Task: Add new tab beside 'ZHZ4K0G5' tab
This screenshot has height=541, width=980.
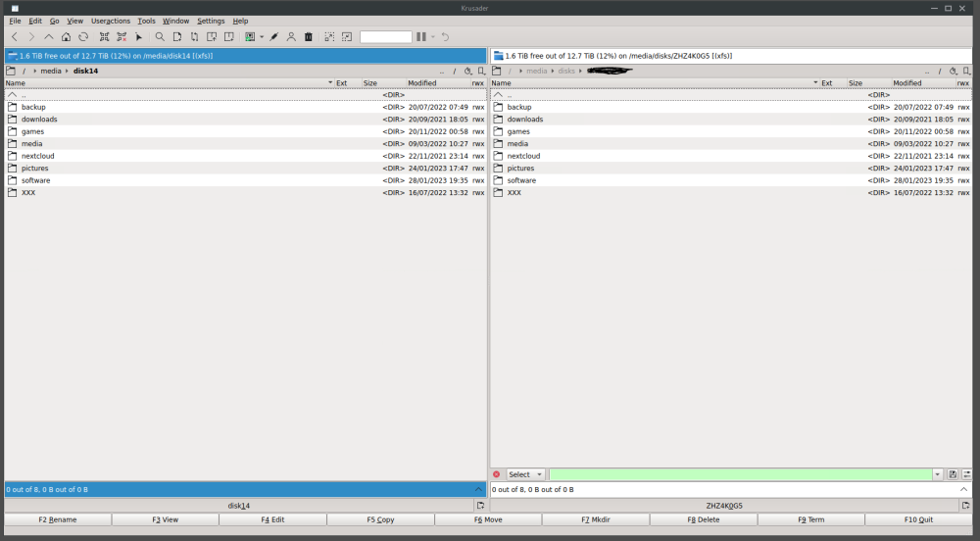Action: (x=965, y=506)
